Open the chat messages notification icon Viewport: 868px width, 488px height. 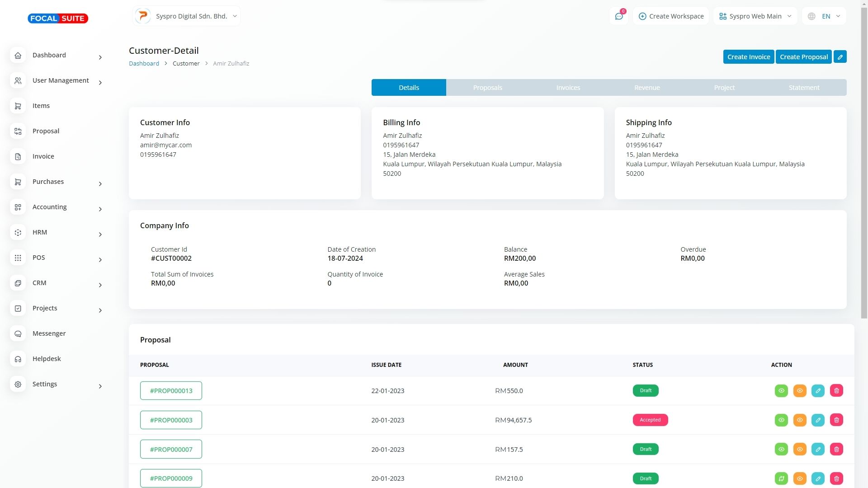pos(618,16)
